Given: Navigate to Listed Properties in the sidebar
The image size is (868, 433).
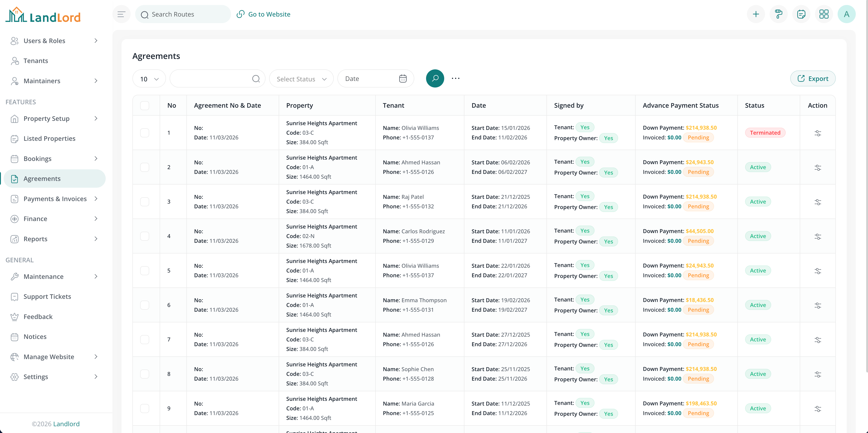Looking at the screenshot, I should tap(49, 139).
